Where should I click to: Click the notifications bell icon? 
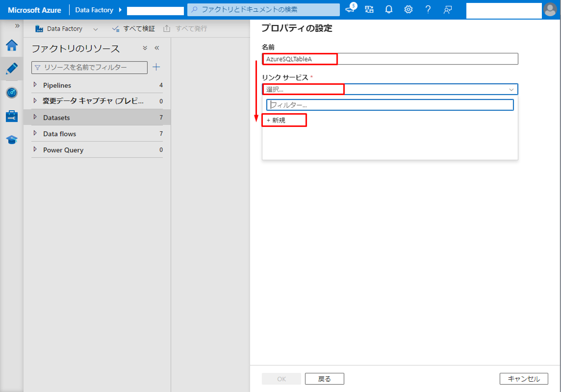(389, 10)
